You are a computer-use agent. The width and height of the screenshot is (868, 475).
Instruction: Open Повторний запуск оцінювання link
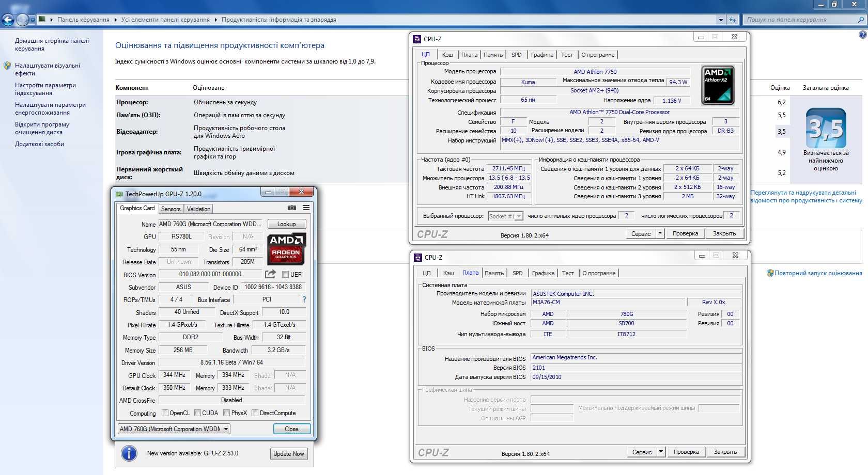coord(818,273)
